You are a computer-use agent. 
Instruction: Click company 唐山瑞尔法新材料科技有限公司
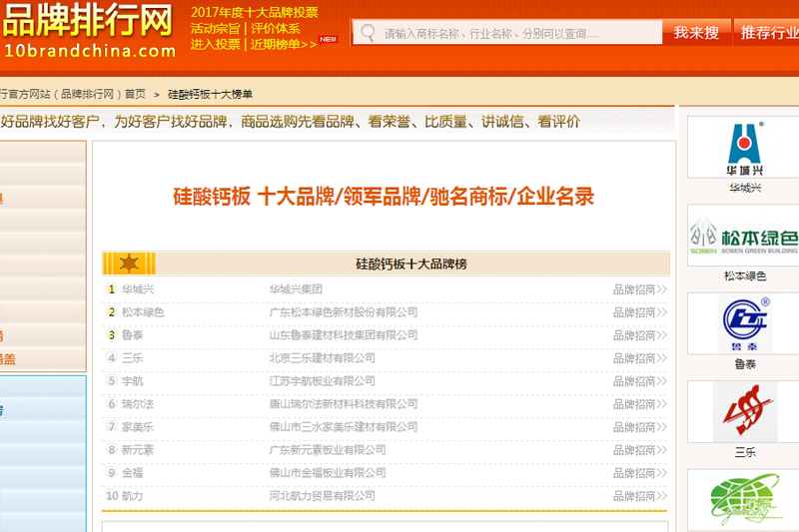pos(344,403)
